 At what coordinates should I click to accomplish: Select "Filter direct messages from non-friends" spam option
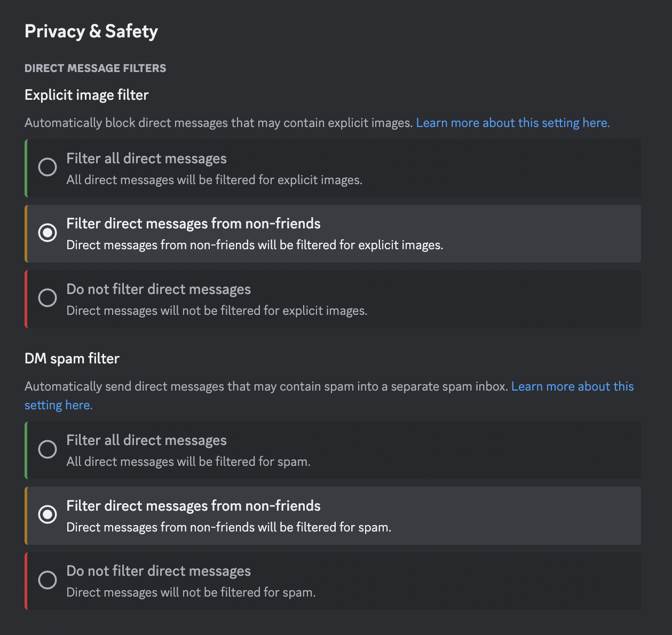pyautogui.click(x=48, y=514)
